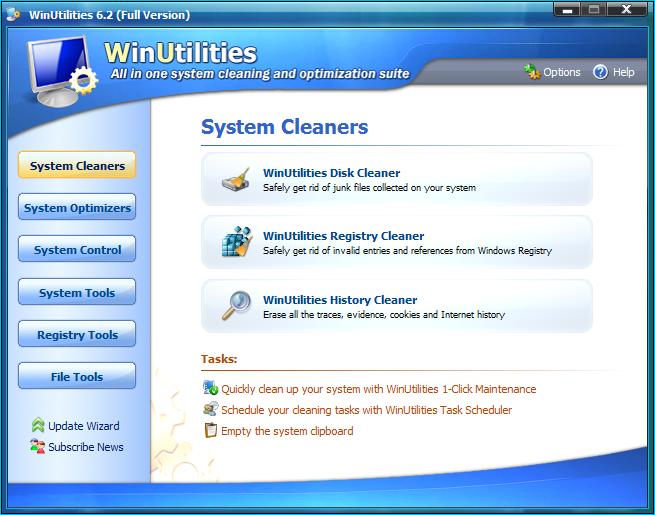Click the Subscribe News people icon
This screenshot has height=515, width=655.
coord(38,447)
